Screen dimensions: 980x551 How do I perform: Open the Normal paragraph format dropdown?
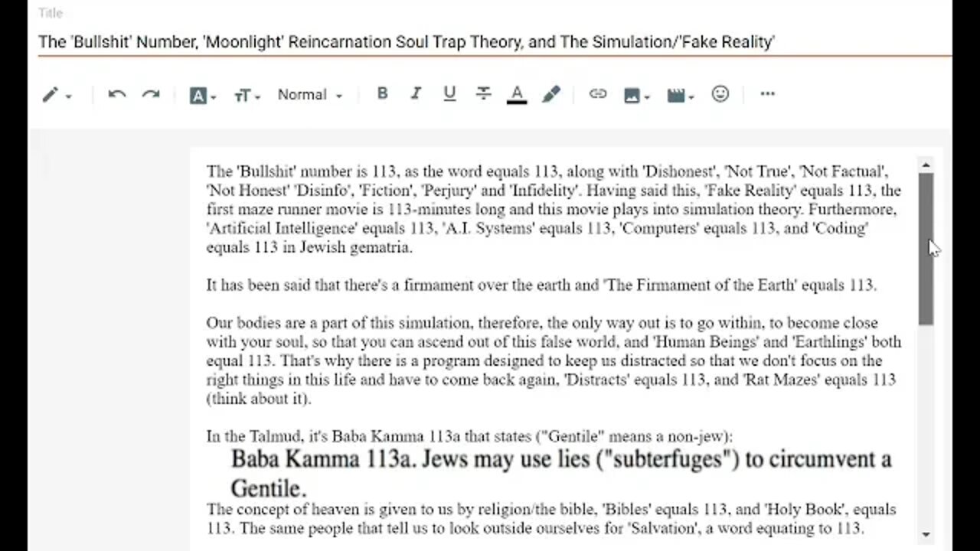coord(310,95)
